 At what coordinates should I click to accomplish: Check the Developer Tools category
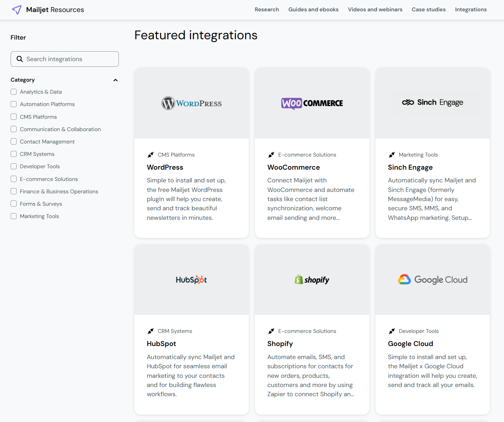click(13, 166)
